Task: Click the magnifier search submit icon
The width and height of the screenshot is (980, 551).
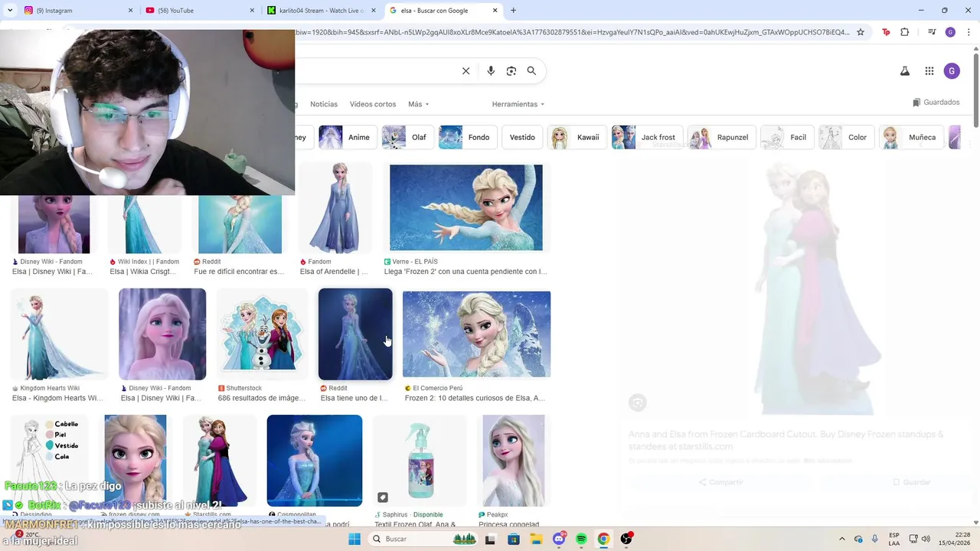Action: click(x=531, y=71)
